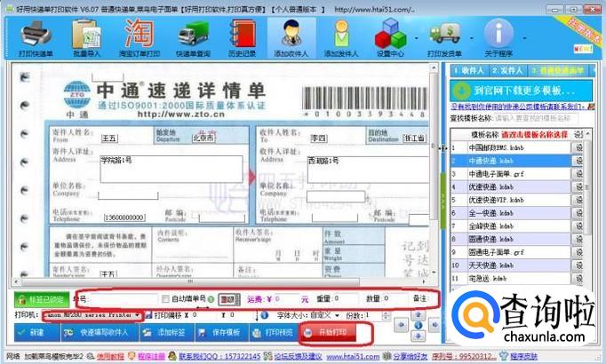Select the 圆通快递 template row
The width and height of the screenshot is (606, 364).
(x=510, y=240)
